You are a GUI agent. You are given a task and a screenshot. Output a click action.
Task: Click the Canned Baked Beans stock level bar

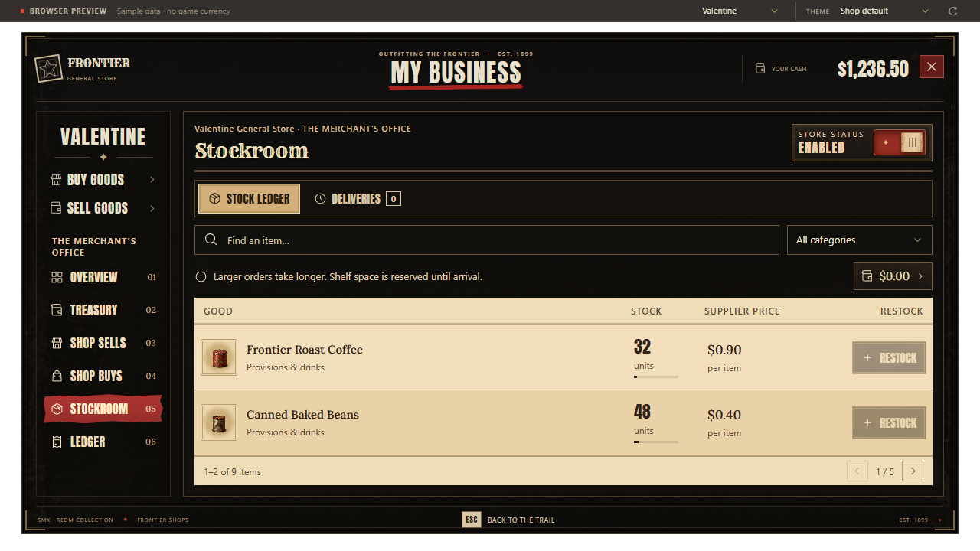click(656, 442)
